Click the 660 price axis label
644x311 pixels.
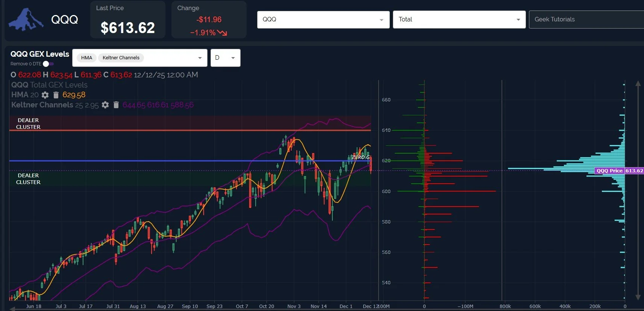pos(386,100)
